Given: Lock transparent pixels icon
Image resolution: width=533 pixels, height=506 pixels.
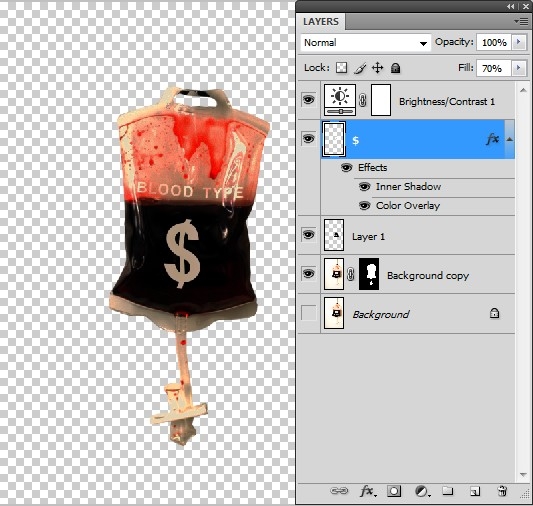Looking at the screenshot, I should coord(341,68).
